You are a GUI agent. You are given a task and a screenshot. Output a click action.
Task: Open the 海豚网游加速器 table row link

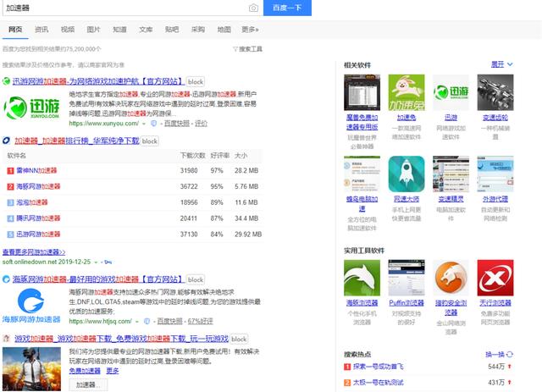click(38, 186)
